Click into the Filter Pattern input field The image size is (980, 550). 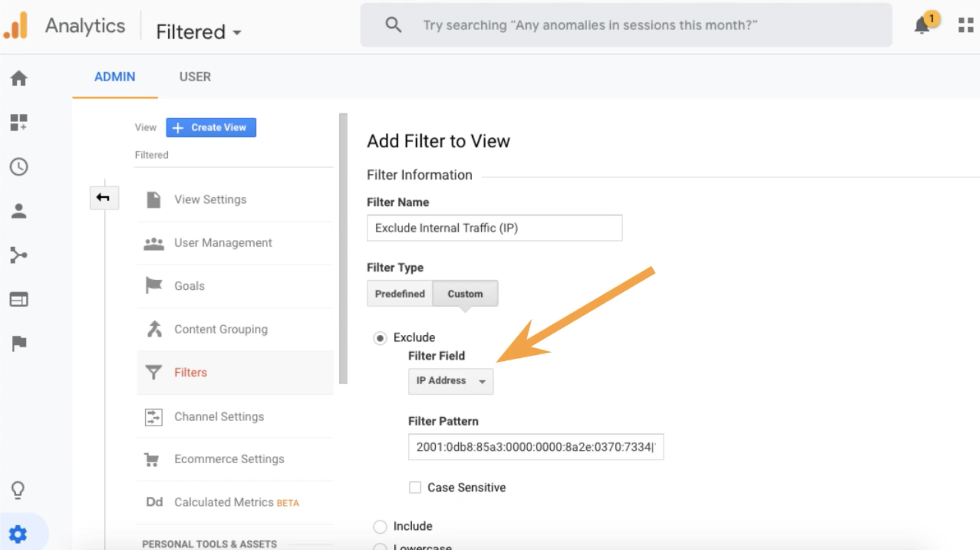(535, 447)
